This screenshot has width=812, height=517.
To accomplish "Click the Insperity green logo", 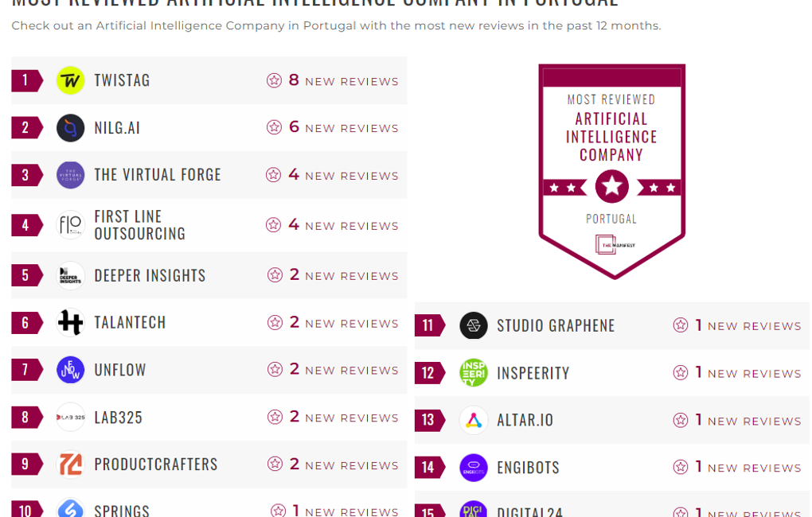I will coord(473,372).
